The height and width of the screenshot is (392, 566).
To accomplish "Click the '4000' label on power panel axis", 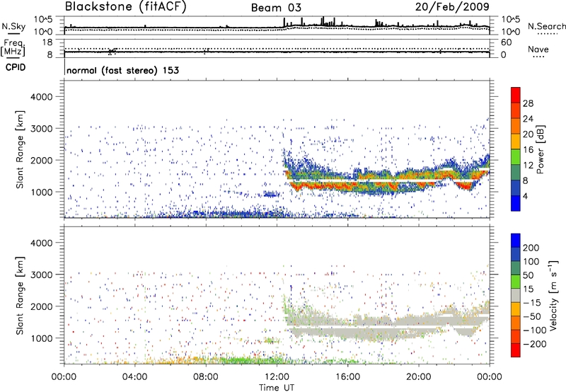I will [x=42, y=97].
